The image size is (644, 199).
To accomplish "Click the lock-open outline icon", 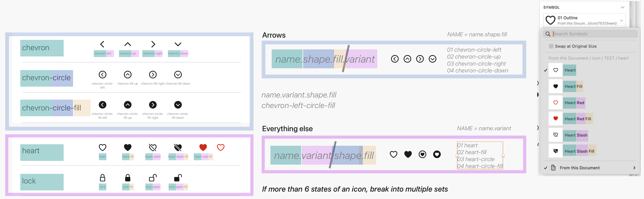I will coord(153,178).
